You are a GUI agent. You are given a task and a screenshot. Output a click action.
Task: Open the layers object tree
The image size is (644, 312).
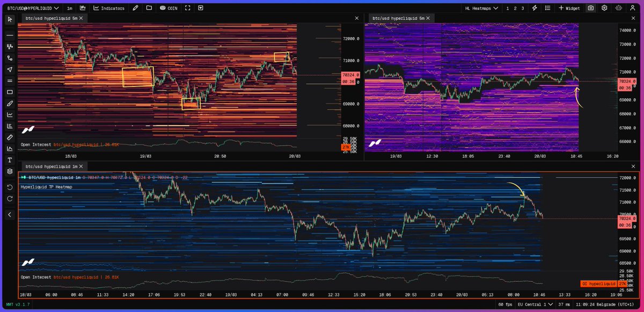10,171
